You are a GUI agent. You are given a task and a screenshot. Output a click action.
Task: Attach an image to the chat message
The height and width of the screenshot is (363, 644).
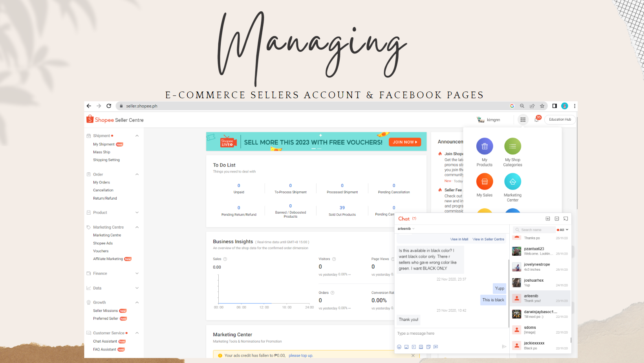pyautogui.click(x=406, y=347)
